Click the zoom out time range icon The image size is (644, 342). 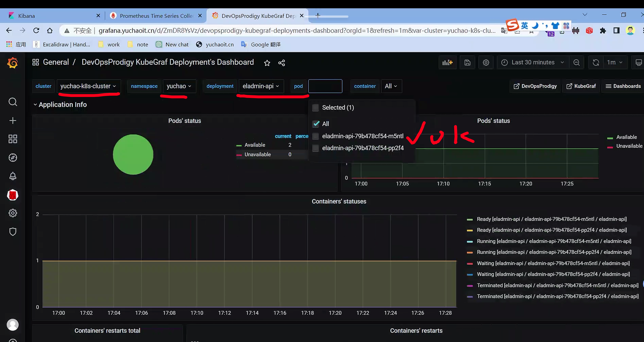point(577,63)
